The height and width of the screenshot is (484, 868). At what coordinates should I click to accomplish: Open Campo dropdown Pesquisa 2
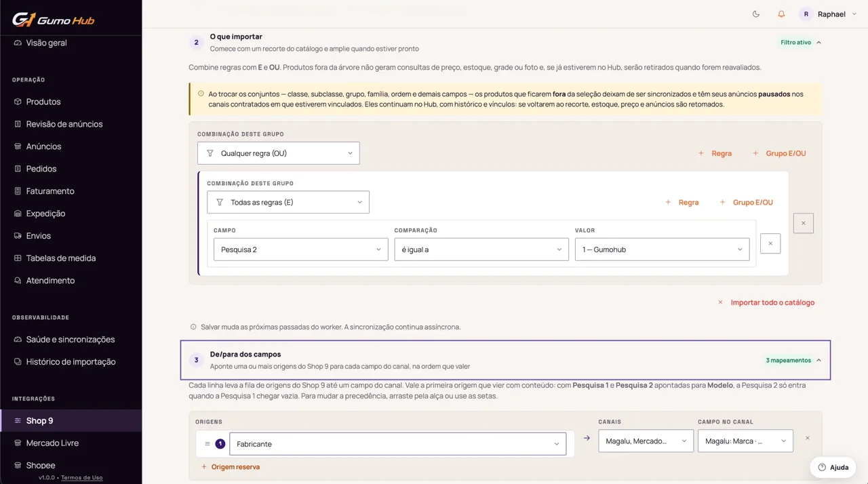pyautogui.click(x=301, y=249)
